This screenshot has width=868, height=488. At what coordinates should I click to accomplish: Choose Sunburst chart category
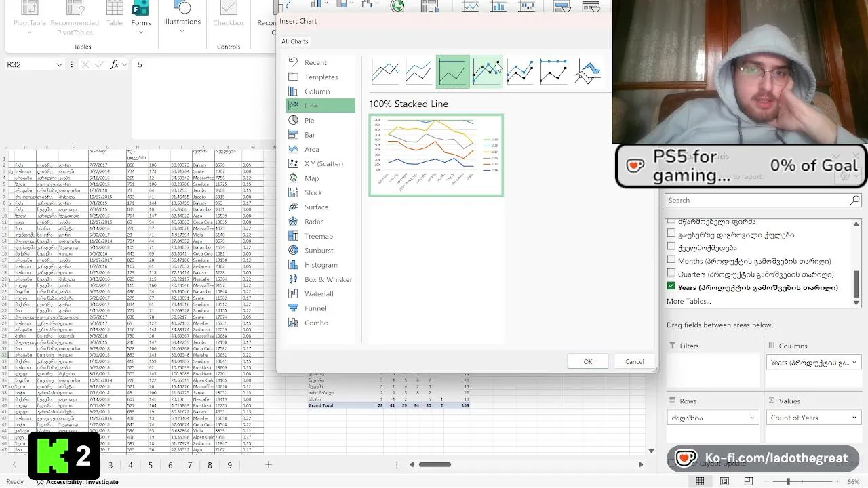[319, 250]
